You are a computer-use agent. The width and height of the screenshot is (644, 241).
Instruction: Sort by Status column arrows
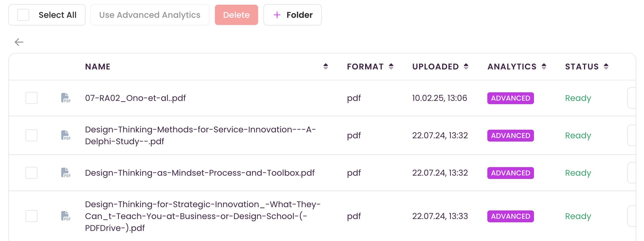606,66
